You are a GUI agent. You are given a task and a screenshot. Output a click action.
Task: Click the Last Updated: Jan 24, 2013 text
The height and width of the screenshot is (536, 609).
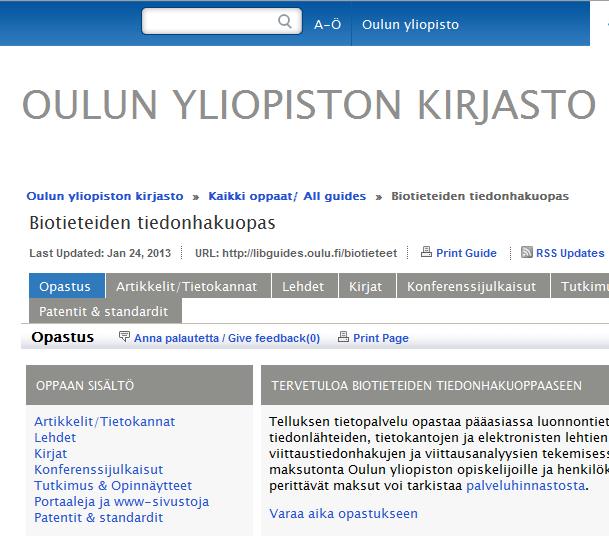pyautogui.click(x=100, y=253)
